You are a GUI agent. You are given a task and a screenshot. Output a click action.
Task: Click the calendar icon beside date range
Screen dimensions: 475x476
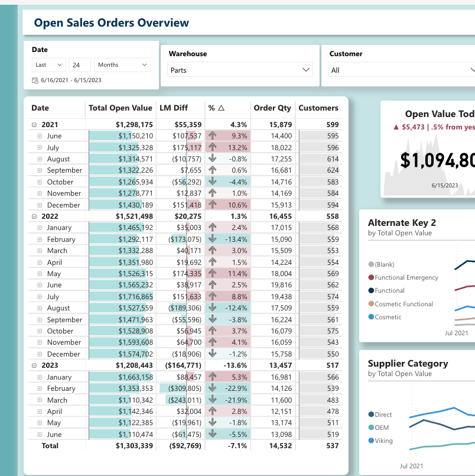35,80
